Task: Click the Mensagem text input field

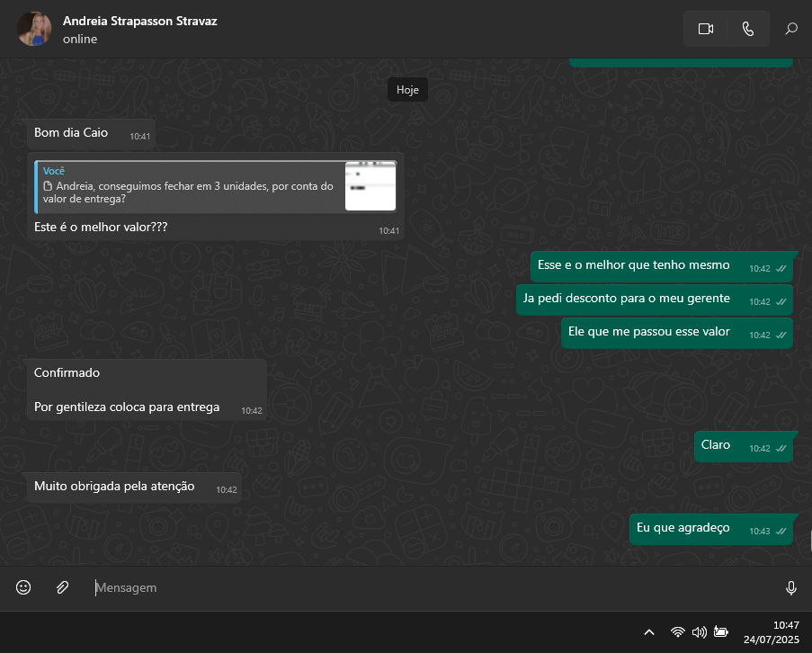Action: pyautogui.click(x=432, y=587)
